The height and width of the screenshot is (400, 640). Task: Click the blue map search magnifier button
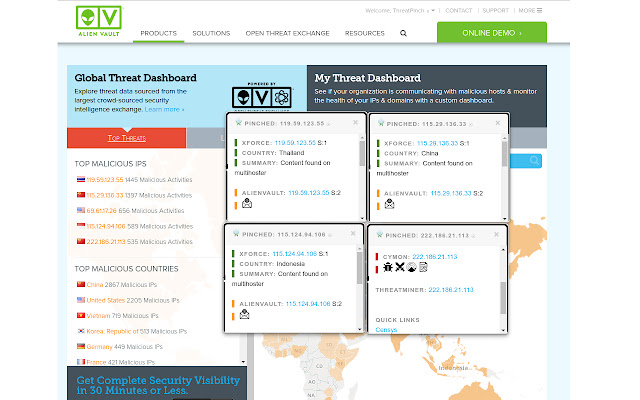[x=534, y=160]
